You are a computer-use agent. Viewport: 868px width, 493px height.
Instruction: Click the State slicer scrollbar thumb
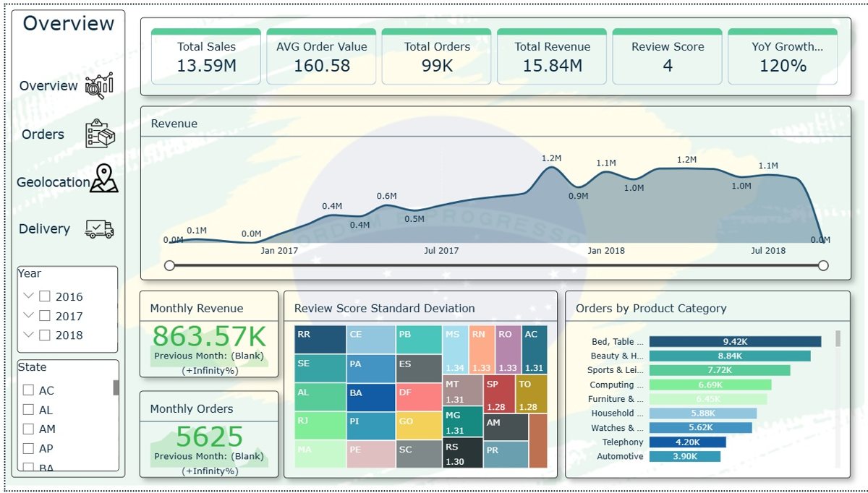pos(116,387)
